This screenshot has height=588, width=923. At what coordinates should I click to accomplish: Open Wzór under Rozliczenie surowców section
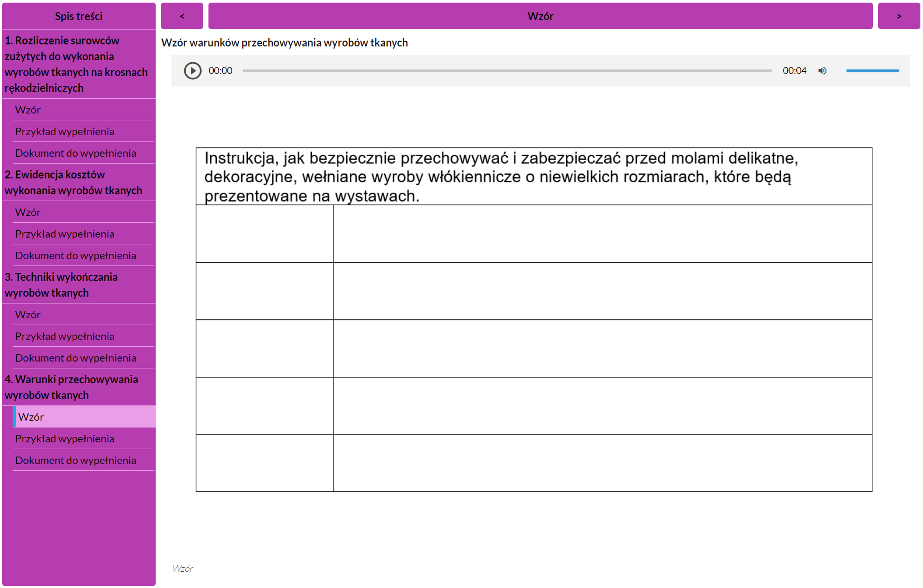pos(28,110)
